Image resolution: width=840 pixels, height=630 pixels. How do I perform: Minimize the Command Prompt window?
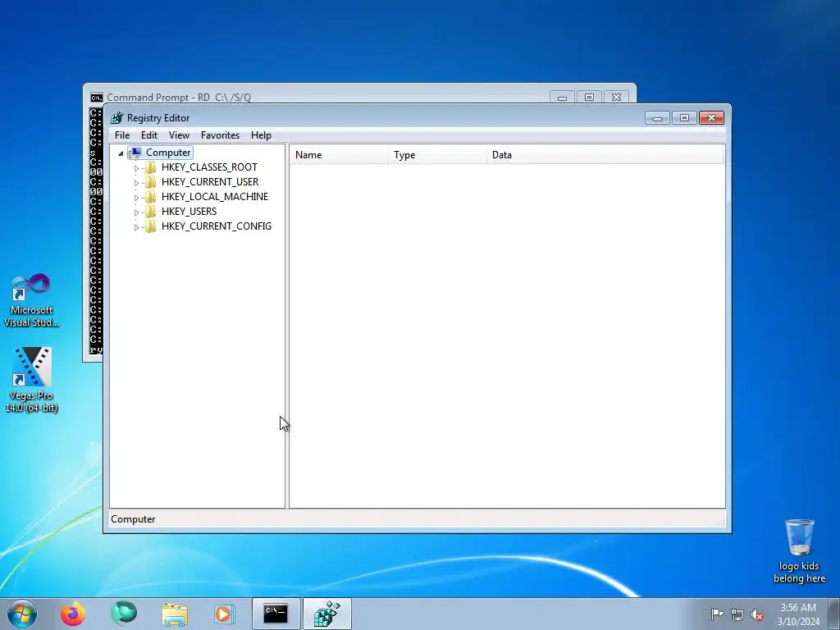[562, 98]
